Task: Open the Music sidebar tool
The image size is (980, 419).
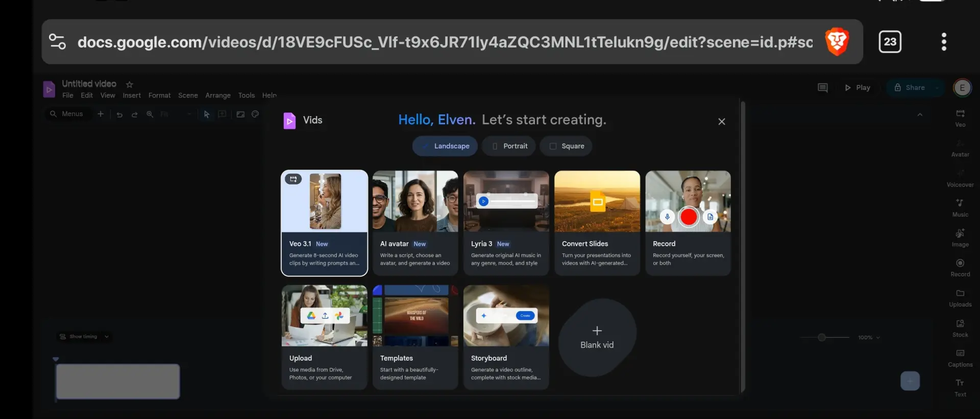Action: click(960, 208)
